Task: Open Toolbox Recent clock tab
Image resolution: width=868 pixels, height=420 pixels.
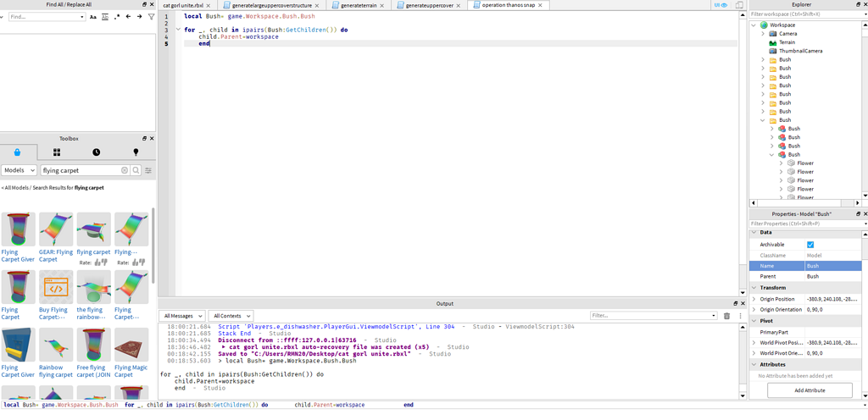Action: click(x=97, y=152)
